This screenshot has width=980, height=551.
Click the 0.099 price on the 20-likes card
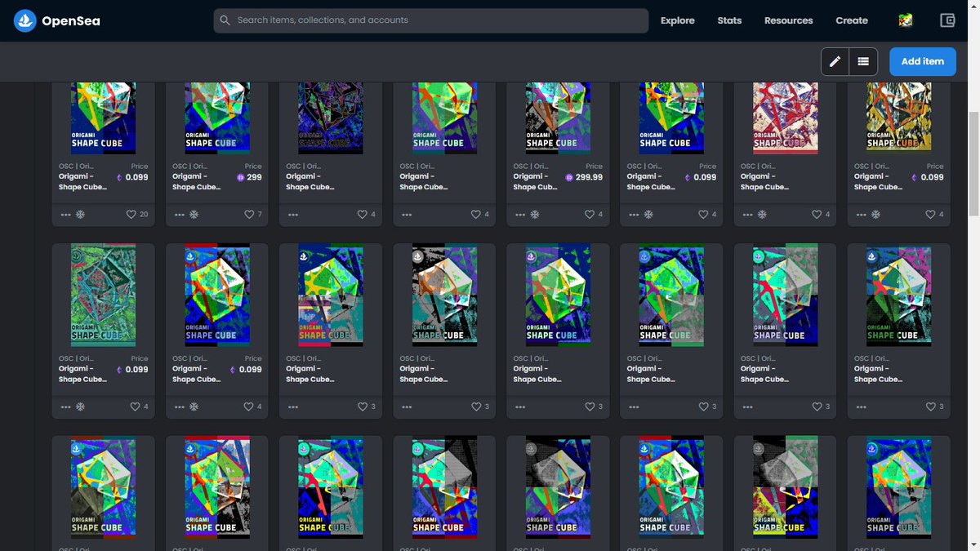137,177
